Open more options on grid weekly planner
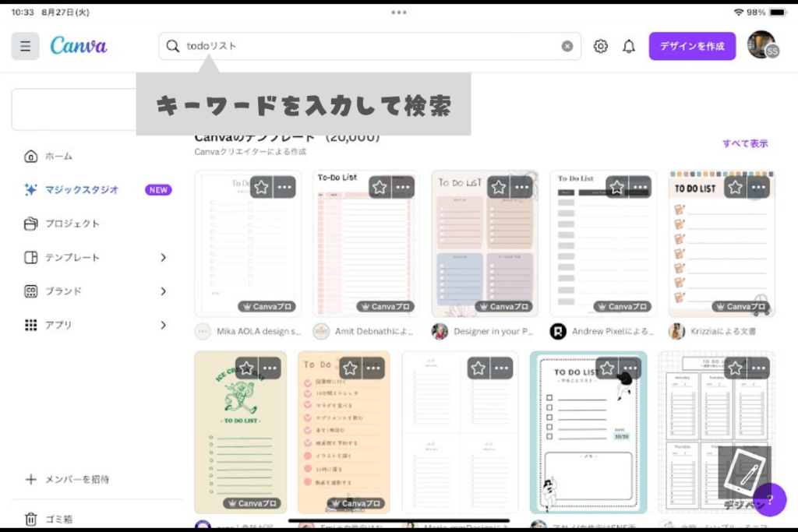Screen dimensions: 798x532 (x=758, y=368)
